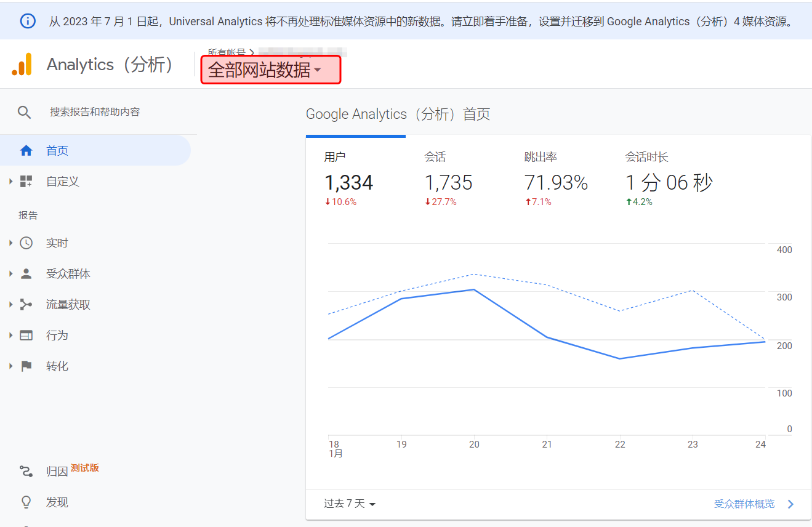The height and width of the screenshot is (527, 812).
Task: Expand the 转化 report section arrow
Action: (10, 366)
